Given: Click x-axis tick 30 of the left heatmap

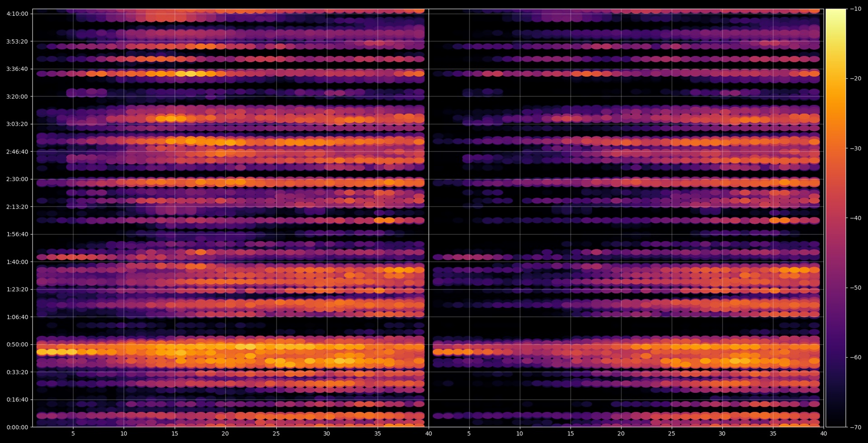Looking at the screenshot, I should tap(327, 434).
